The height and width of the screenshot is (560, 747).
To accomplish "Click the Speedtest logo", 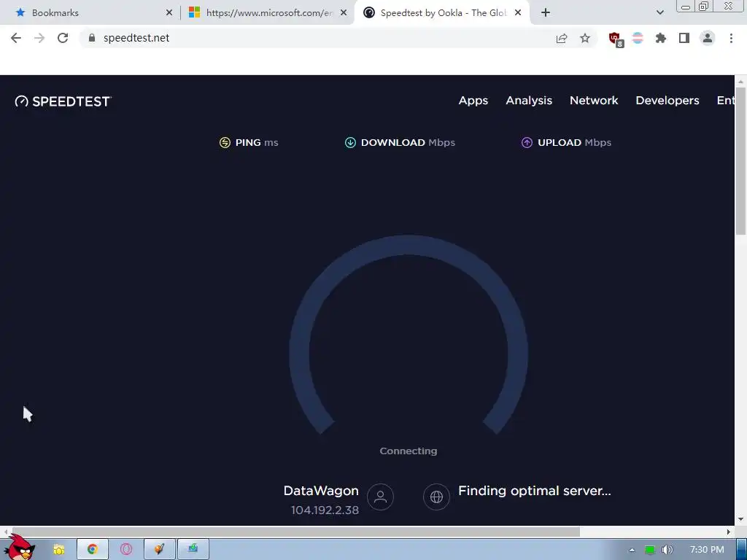I will (x=63, y=101).
